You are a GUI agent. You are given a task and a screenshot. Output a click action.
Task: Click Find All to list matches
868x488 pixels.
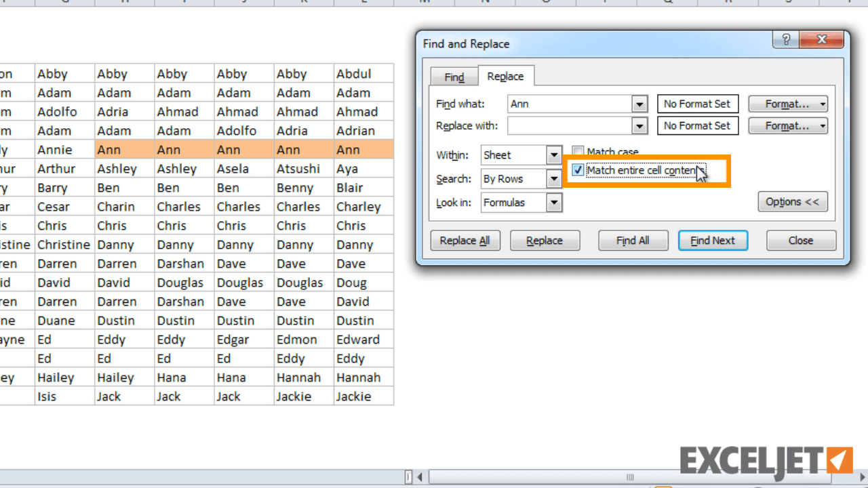[633, 240]
